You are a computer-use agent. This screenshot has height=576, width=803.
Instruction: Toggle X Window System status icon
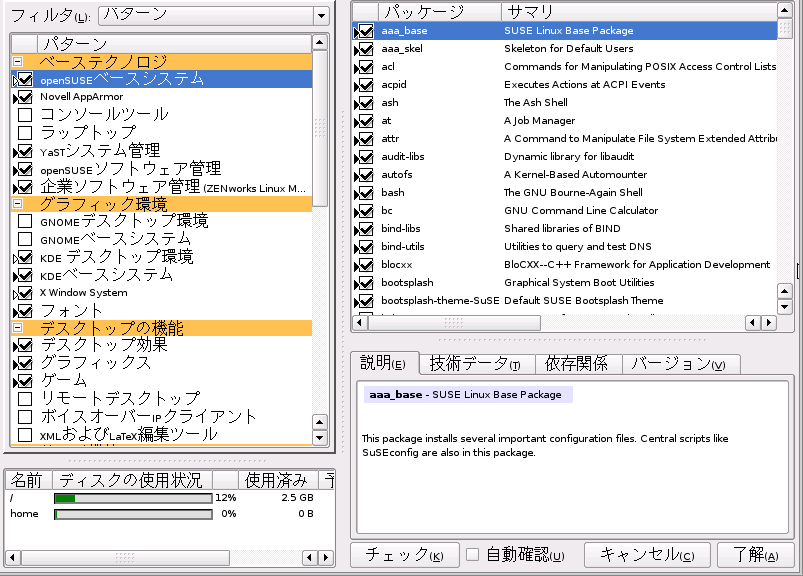(x=24, y=293)
